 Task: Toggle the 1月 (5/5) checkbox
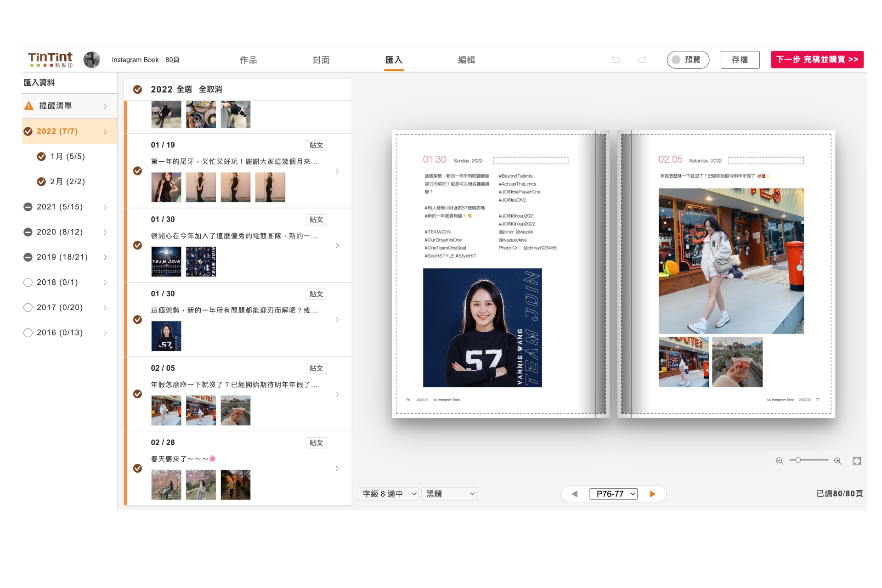41,157
